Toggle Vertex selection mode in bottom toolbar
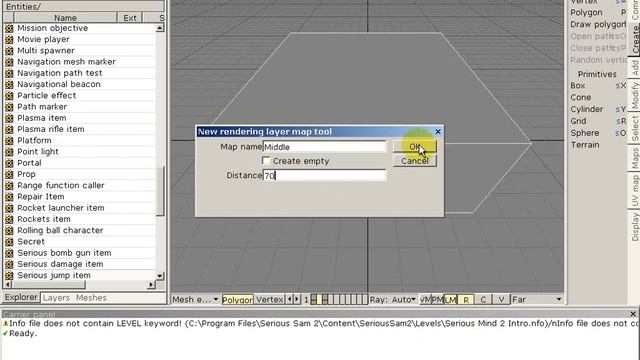This screenshot has width=640, height=360. point(269,300)
